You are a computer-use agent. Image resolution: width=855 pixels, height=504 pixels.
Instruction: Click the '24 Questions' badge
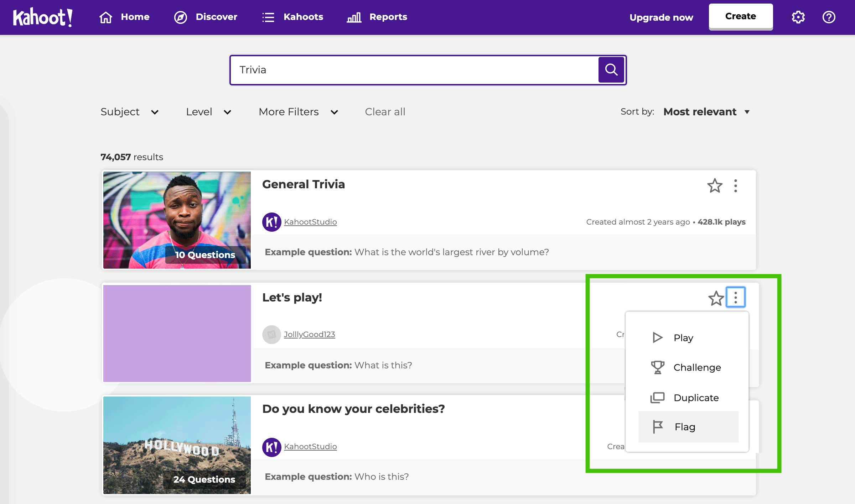click(204, 479)
